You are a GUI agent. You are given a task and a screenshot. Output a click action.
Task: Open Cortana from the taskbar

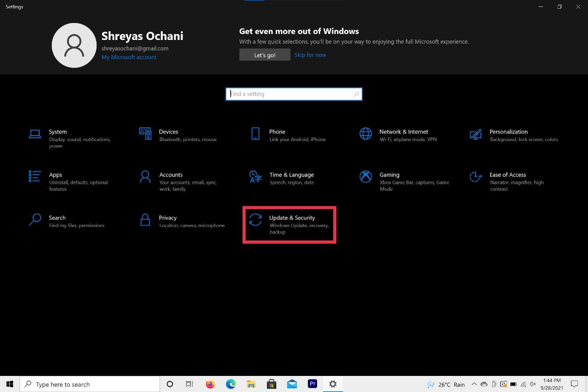coord(170,384)
